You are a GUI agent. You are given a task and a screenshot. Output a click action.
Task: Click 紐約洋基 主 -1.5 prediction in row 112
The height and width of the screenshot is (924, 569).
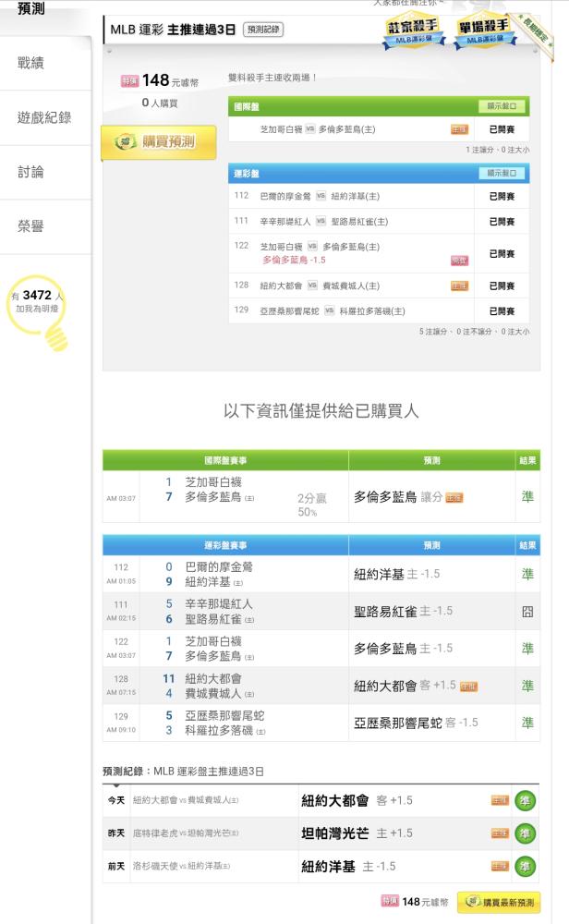[x=396, y=574]
